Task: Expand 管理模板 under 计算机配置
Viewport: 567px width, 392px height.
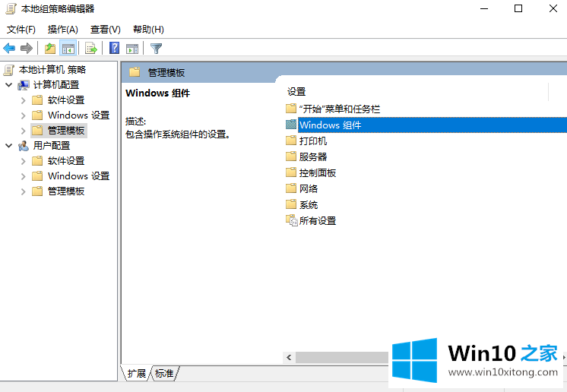Action: (24, 131)
